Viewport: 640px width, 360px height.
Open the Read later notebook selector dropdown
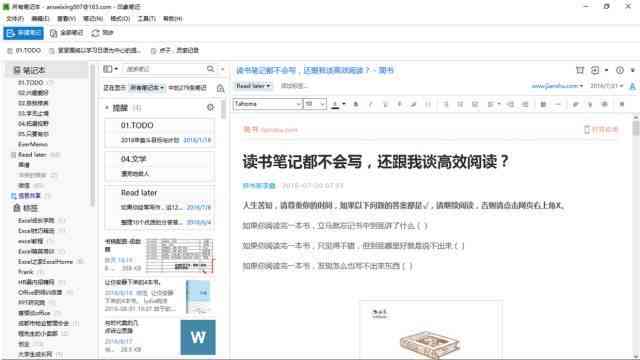(253, 86)
